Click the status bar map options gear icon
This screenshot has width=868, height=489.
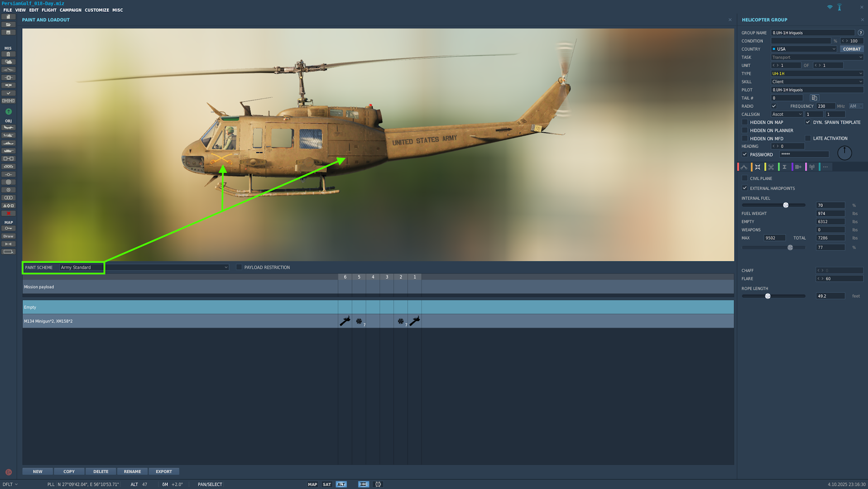click(x=378, y=484)
